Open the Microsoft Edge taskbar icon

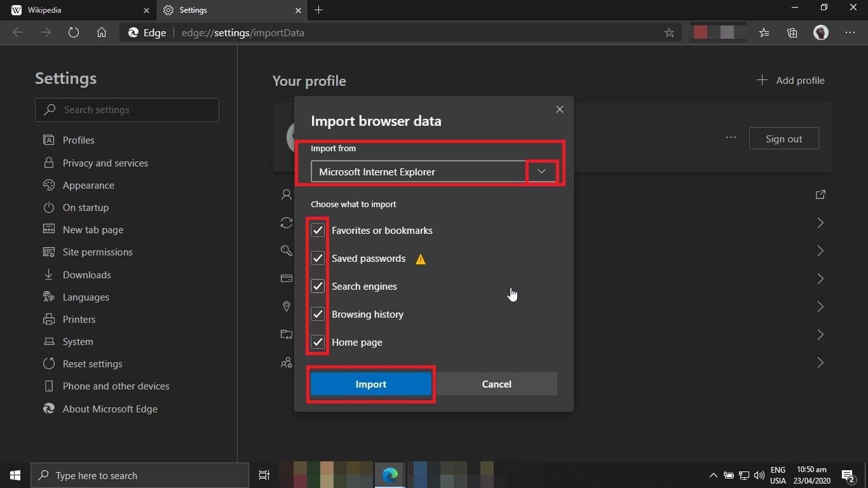[x=390, y=475]
